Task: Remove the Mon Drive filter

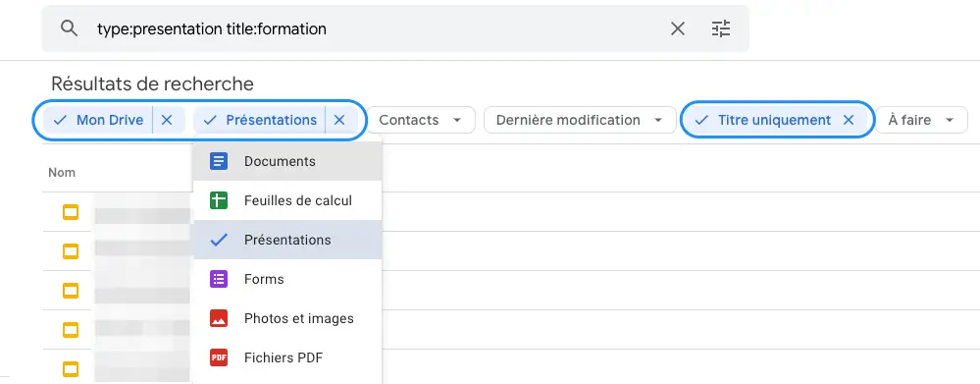Action: point(167,120)
